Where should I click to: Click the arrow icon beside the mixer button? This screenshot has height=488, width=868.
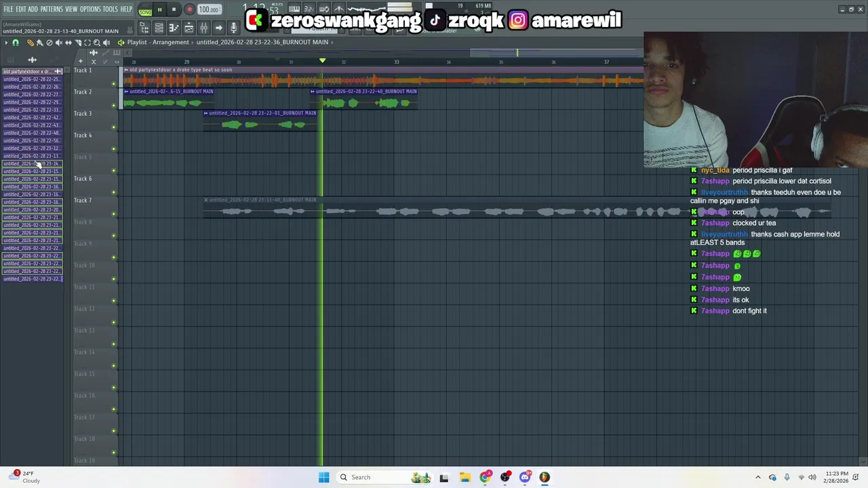pos(218,28)
